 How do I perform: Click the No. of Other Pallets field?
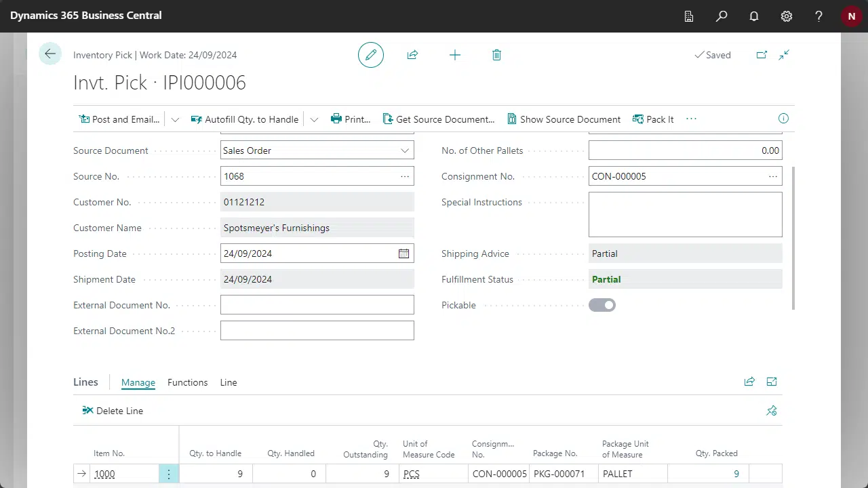(x=686, y=150)
